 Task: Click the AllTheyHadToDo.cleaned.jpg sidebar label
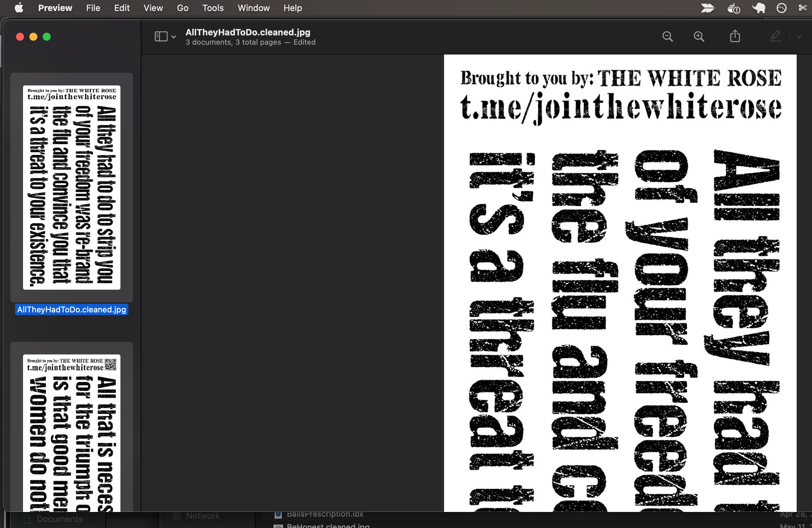(x=72, y=309)
